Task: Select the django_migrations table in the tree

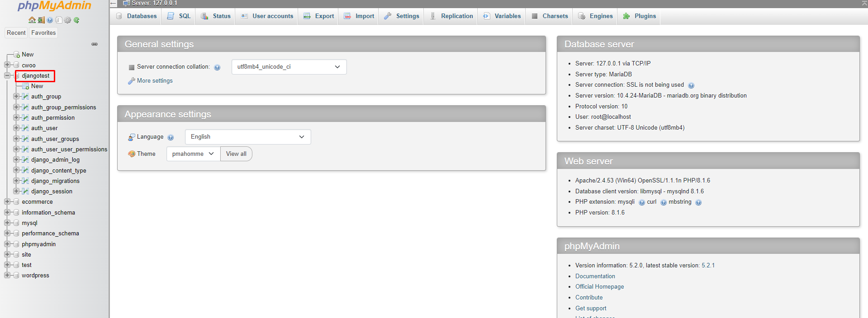Action: point(55,181)
